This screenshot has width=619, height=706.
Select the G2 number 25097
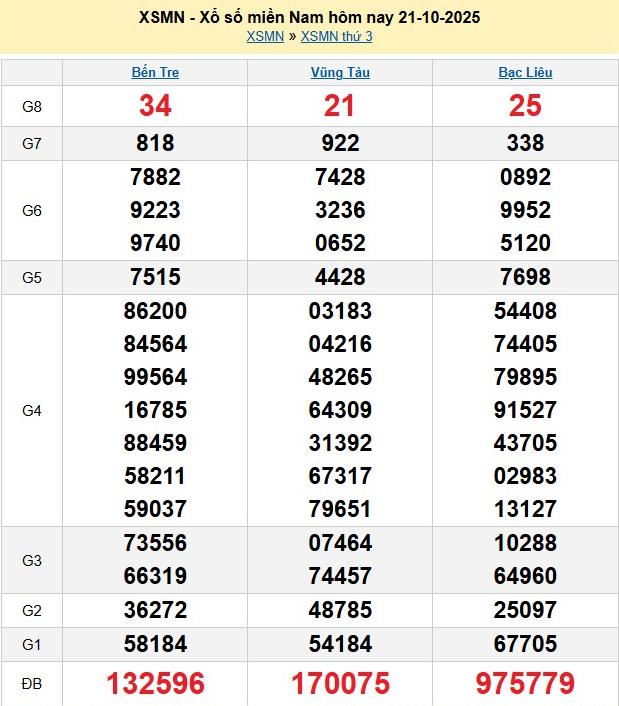[525, 609]
